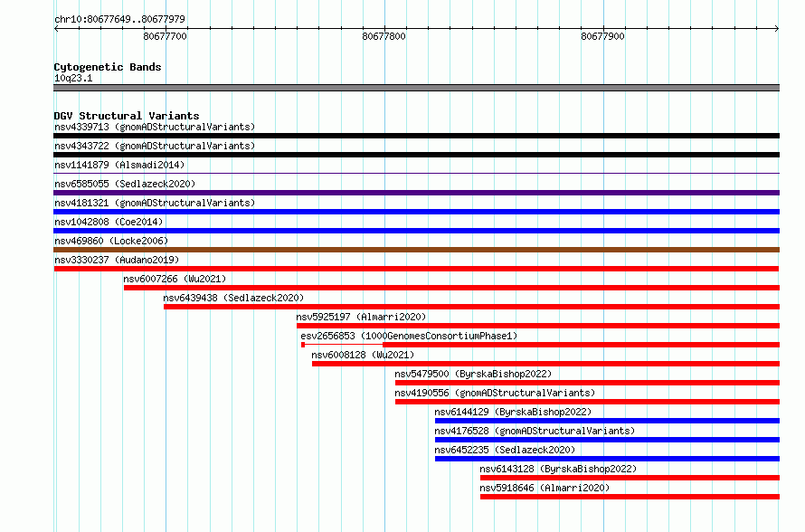Click the Cytogenetic Bands track title
This screenshot has width=805, height=532.
point(108,67)
